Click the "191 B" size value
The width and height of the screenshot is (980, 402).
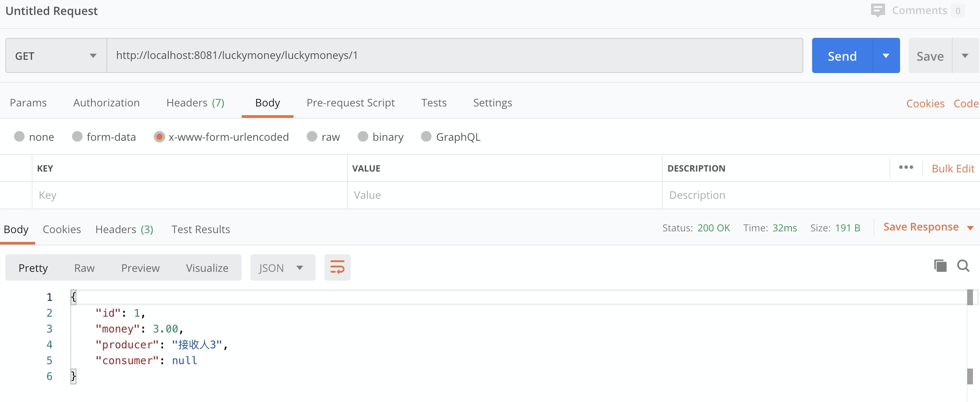(x=847, y=228)
